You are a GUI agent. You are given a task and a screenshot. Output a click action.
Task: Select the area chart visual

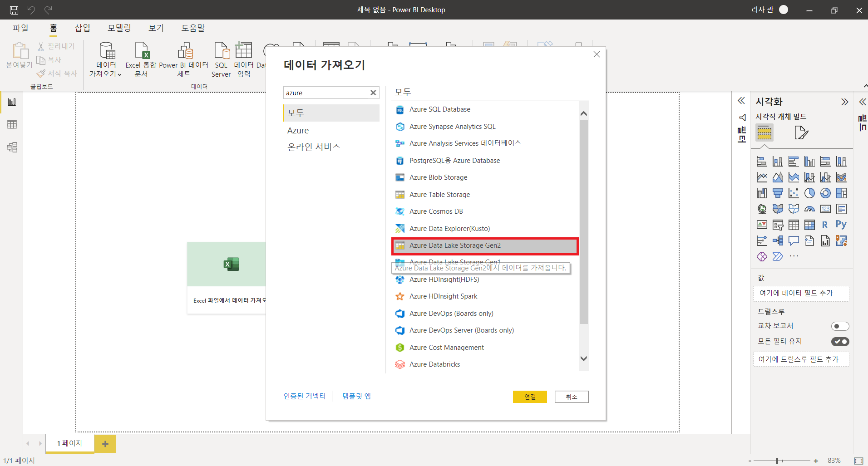click(778, 177)
